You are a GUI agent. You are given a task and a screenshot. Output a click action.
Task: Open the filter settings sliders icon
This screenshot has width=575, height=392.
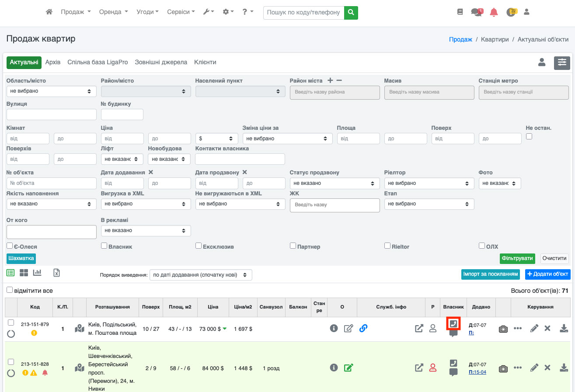562,63
